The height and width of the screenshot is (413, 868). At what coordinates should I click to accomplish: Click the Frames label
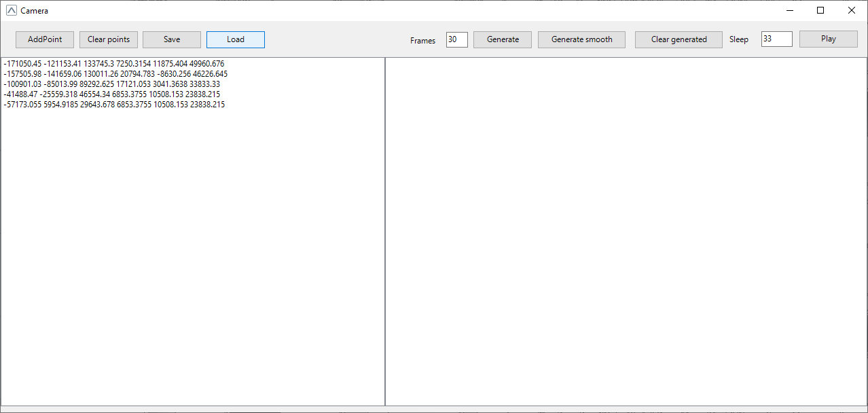(x=423, y=41)
